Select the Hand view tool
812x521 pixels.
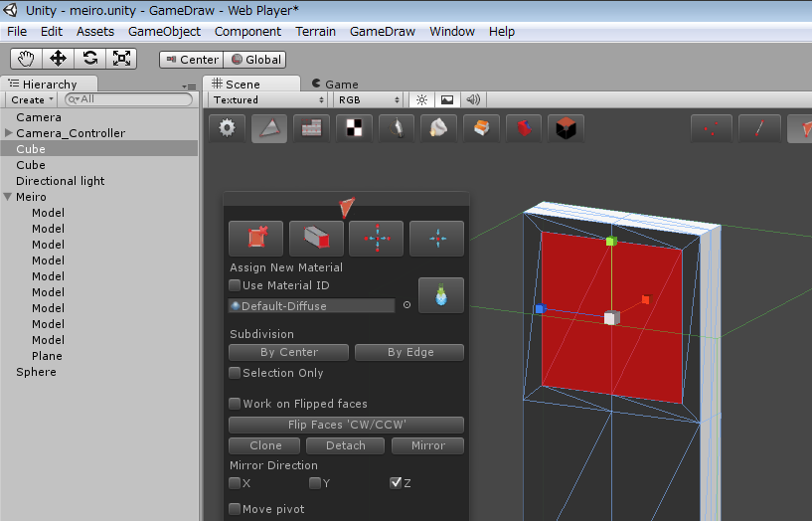pos(26,59)
